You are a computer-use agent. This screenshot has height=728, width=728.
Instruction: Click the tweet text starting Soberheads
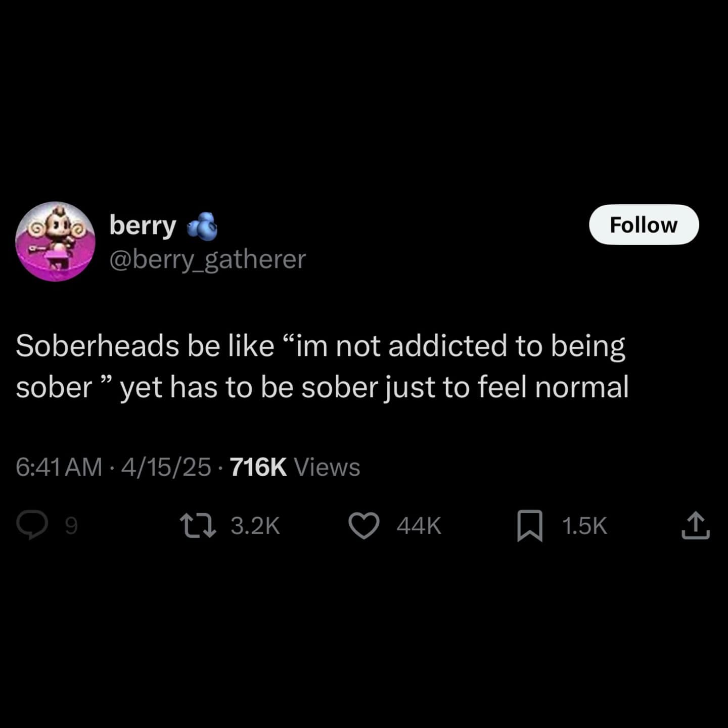click(x=322, y=367)
